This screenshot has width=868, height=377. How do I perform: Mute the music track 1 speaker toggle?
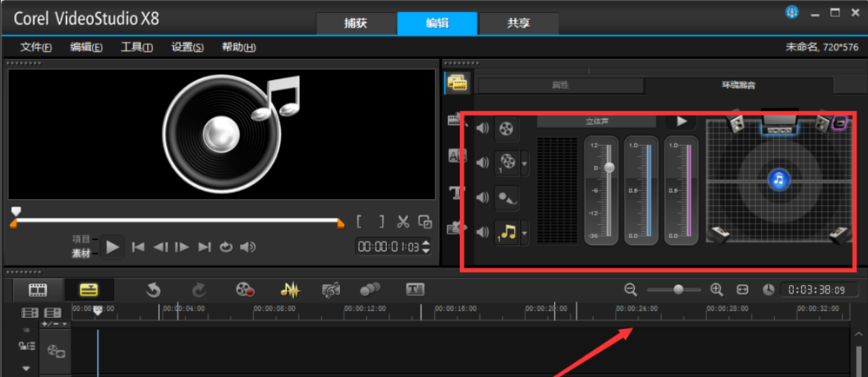(x=483, y=232)
